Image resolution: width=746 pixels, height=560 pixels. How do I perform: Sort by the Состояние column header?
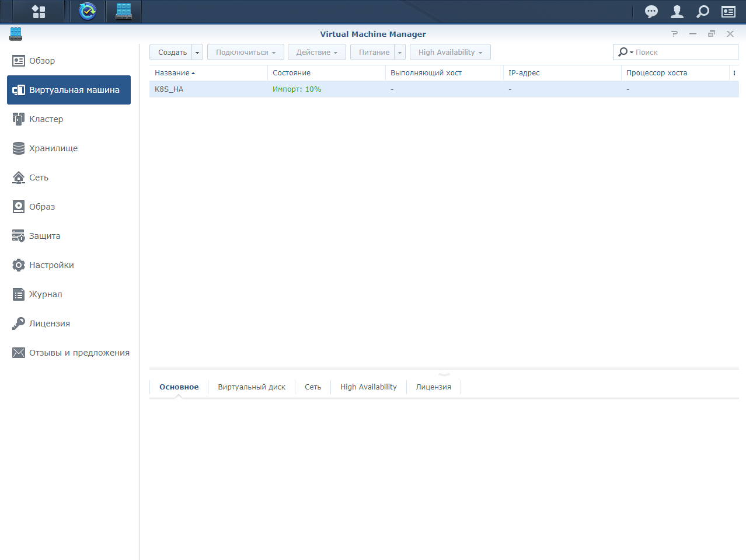(x=326, y=73)
